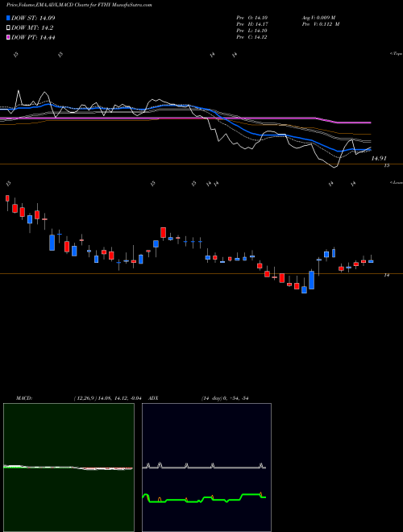The image size is (403, 532).
Task: Click the first red candlestick at far left
Action: [7, 198]
